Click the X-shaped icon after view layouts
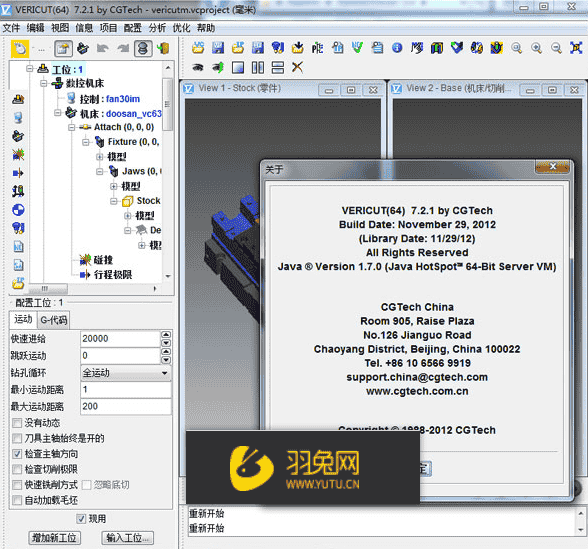 (x=297, y=68)
